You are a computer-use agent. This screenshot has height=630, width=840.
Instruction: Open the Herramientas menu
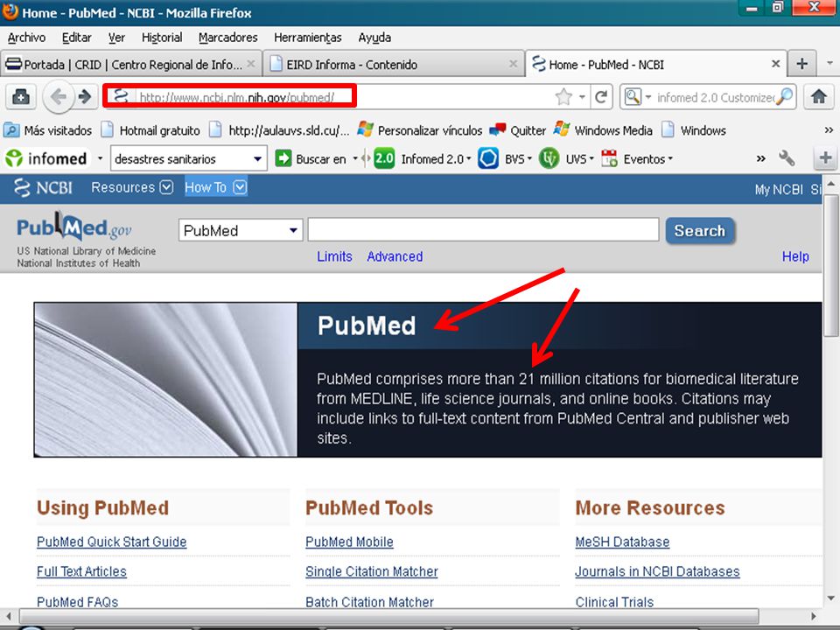pos(307,38)
